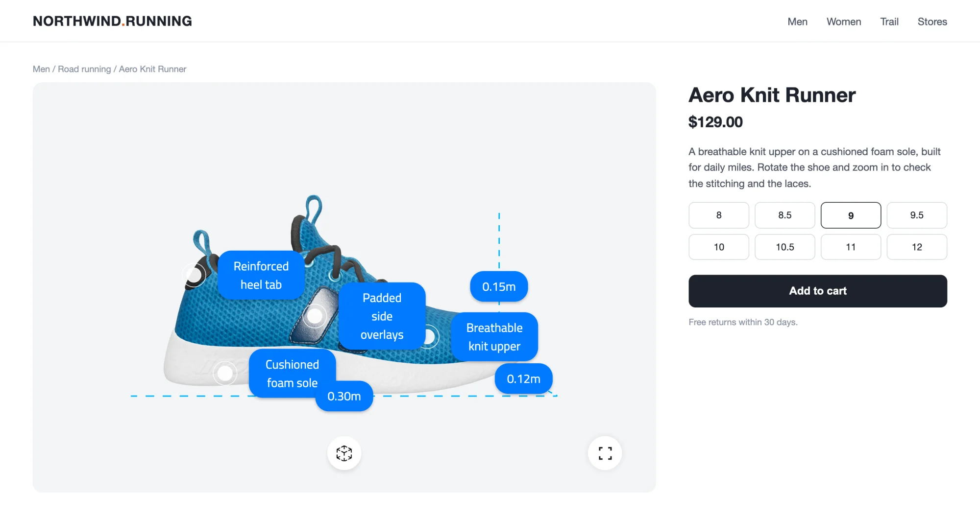Open the Stores page
The height and width of the screenshot is (517, 980).
pyautogui.click(x=932, y=22)
